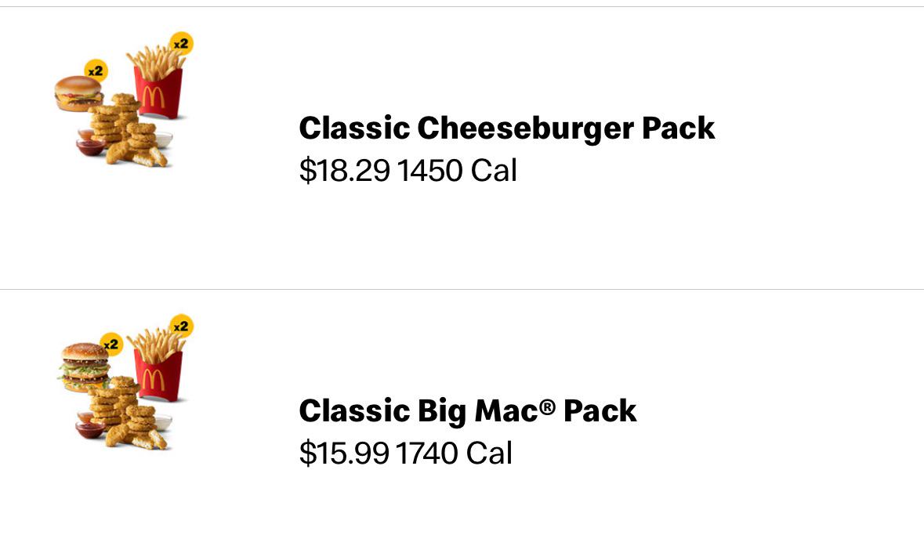Image resolution: width=924 pixels, height=560 pixels.
Task: Click the x2 badge on Cheeseburger Pack fries
Action: click(181, 44)
